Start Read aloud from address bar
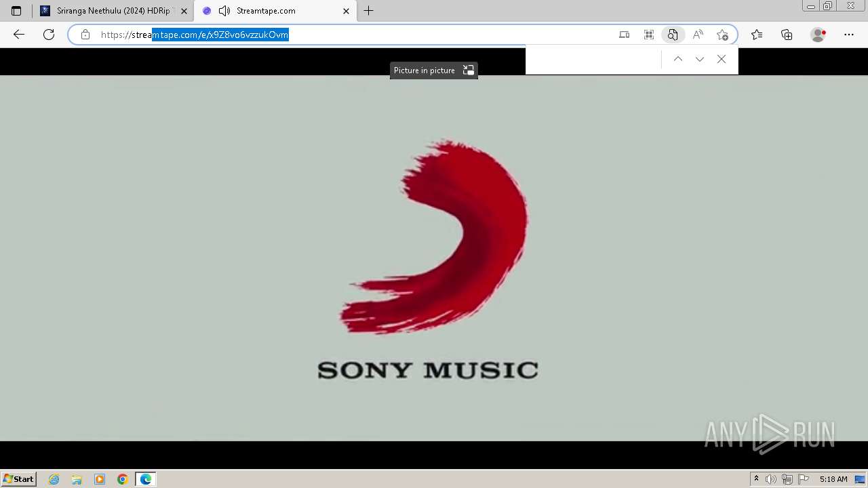868x488 pixels. (x=698, y=35)
